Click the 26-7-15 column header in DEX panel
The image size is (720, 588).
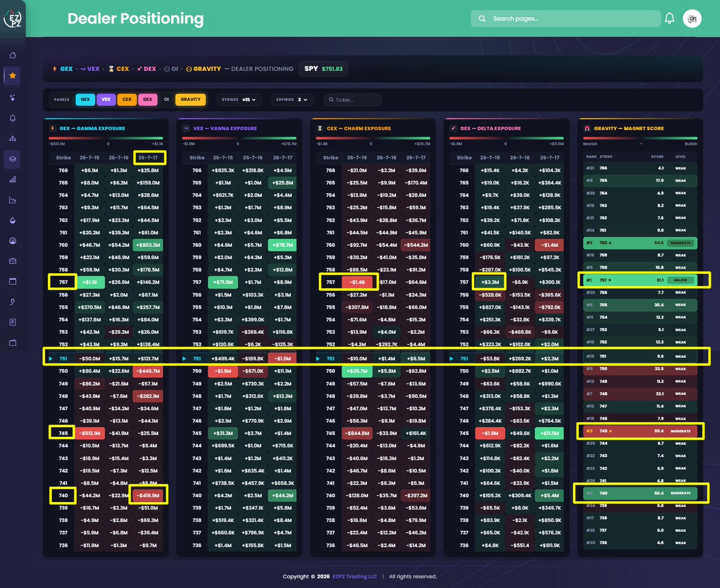491,157
